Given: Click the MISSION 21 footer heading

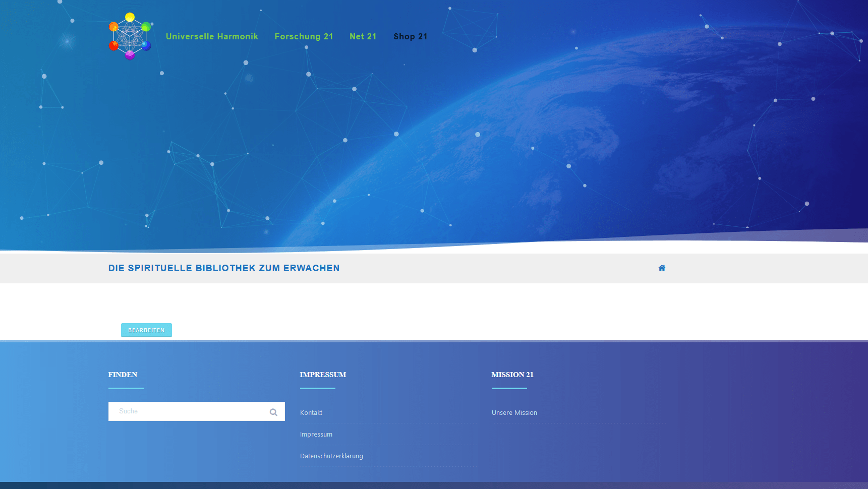Looking at the screenshot, I should (x=512, y=375).
